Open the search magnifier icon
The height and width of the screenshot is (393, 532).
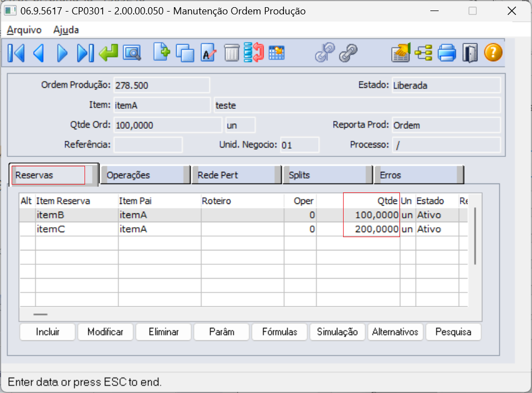132,53
